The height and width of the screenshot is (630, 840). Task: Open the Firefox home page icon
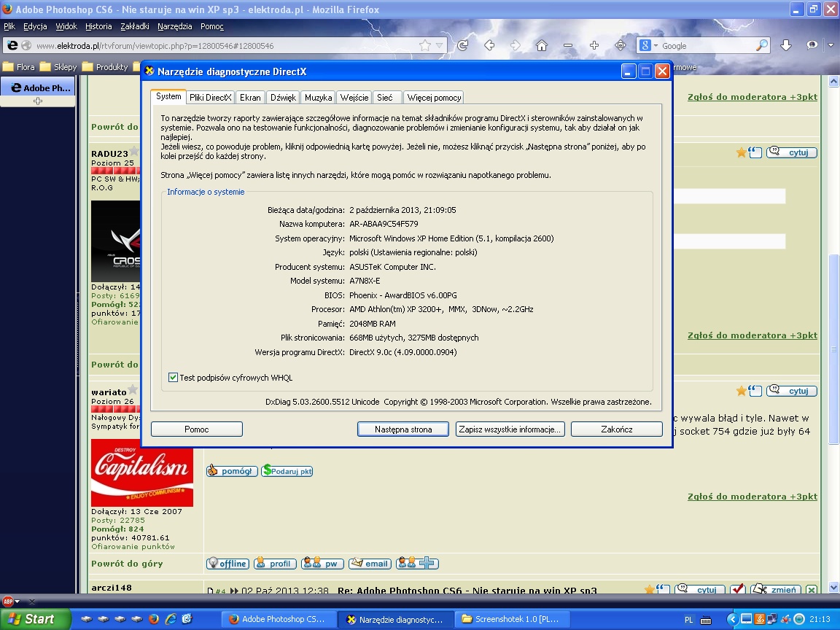point(542,45)
